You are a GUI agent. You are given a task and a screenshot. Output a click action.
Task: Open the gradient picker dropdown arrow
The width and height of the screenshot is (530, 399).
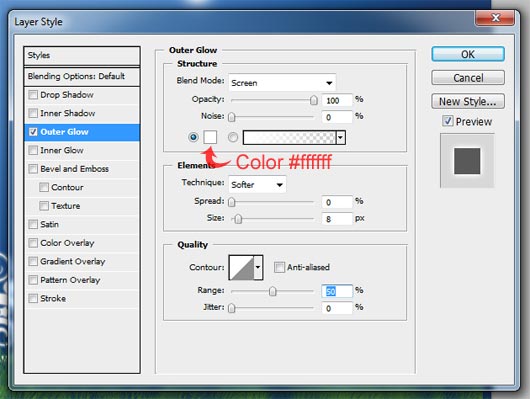pyautogui.click(x=341, y=137)
